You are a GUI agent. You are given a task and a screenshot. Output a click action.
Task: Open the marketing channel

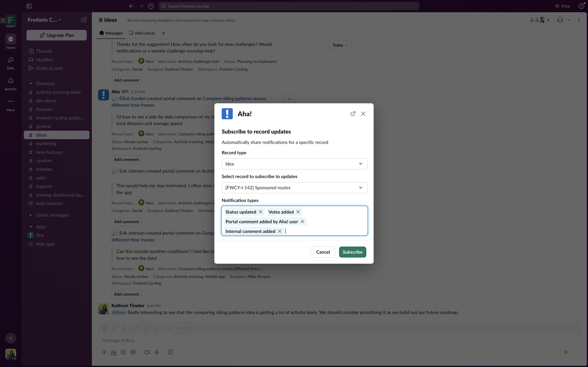coord(46,144)
